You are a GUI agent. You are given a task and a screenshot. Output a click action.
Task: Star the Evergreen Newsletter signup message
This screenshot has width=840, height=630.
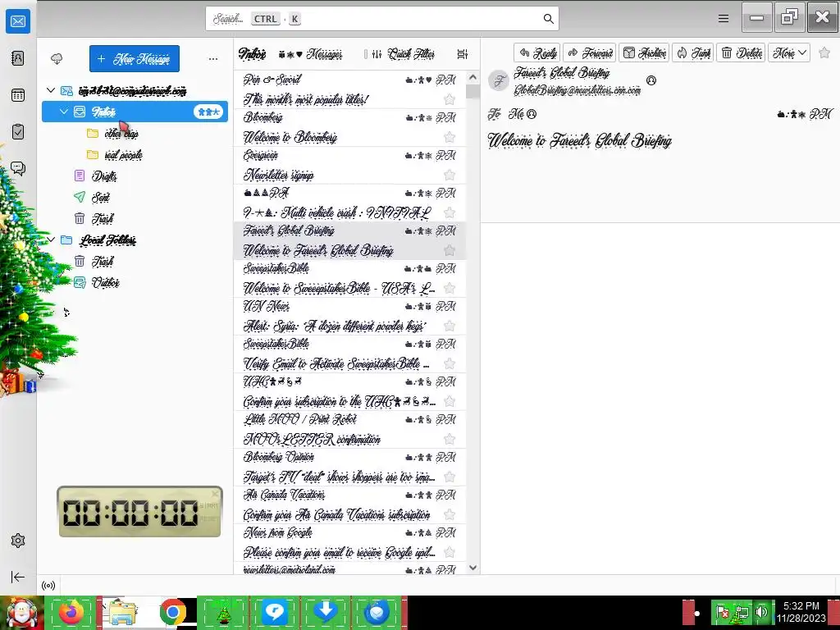pos(450,176)
